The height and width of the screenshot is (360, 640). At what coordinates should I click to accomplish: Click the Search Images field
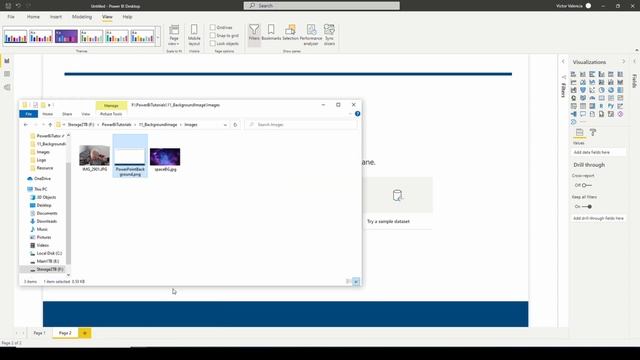pyautogui.click(x=301, y=124)
